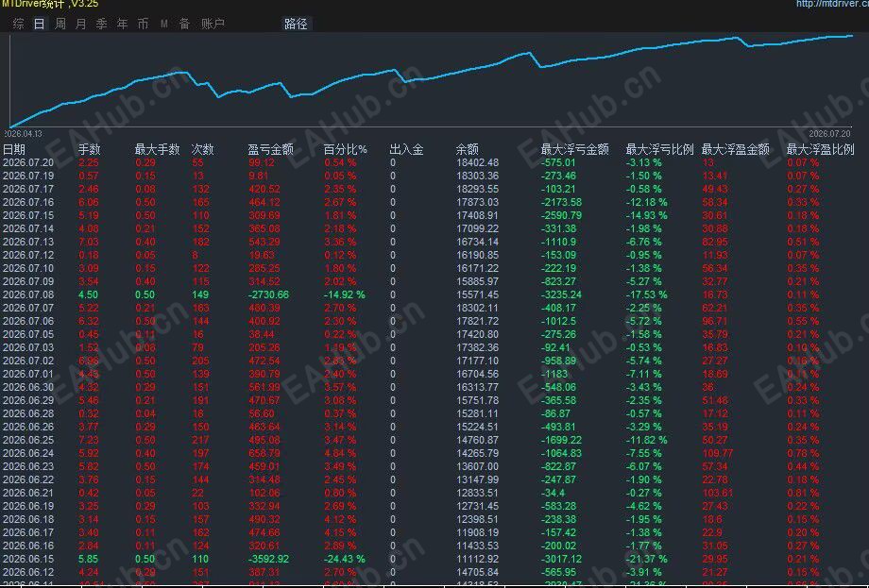
Task: Click the 路径 path button
Action: click(x=296, y=24)
